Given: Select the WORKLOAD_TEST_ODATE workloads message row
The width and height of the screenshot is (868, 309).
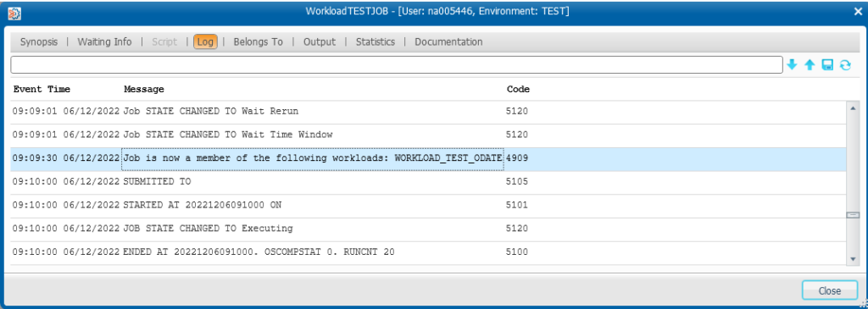Looking at the screenshot, I should point(428,158).
